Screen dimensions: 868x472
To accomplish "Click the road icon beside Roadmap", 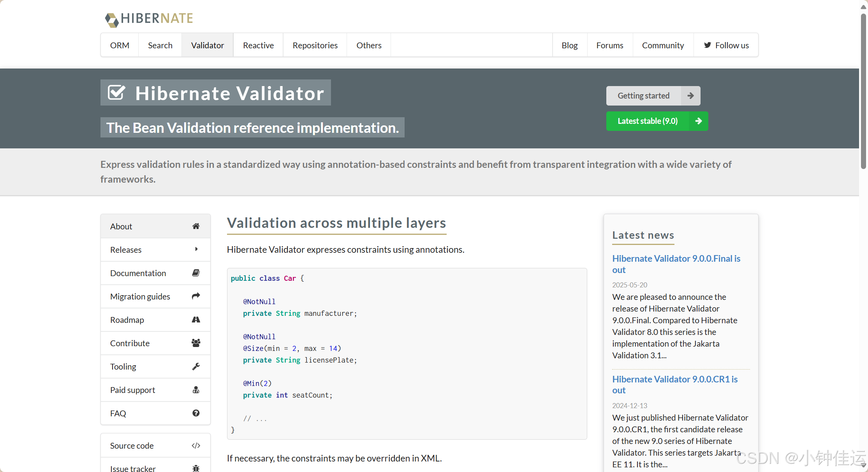I will [196, 320].
